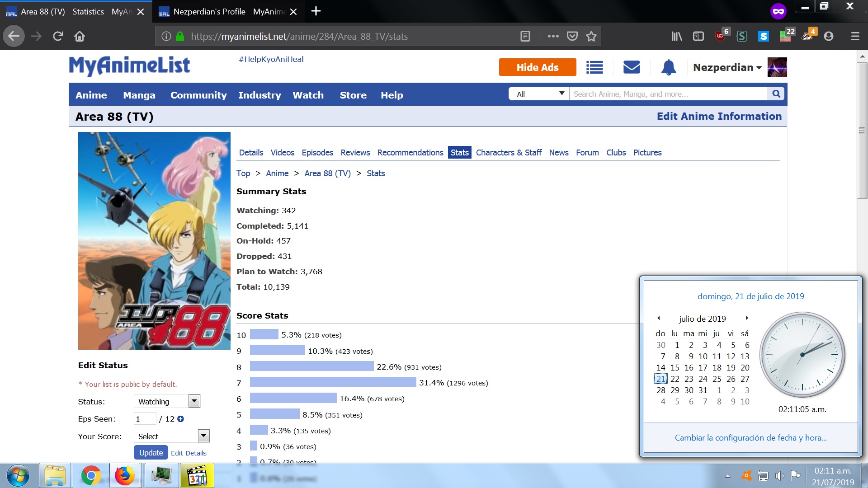Toggle reader view icon in address bar
The height and width of the screenshot is (488, 868).
tap(525, 36)
